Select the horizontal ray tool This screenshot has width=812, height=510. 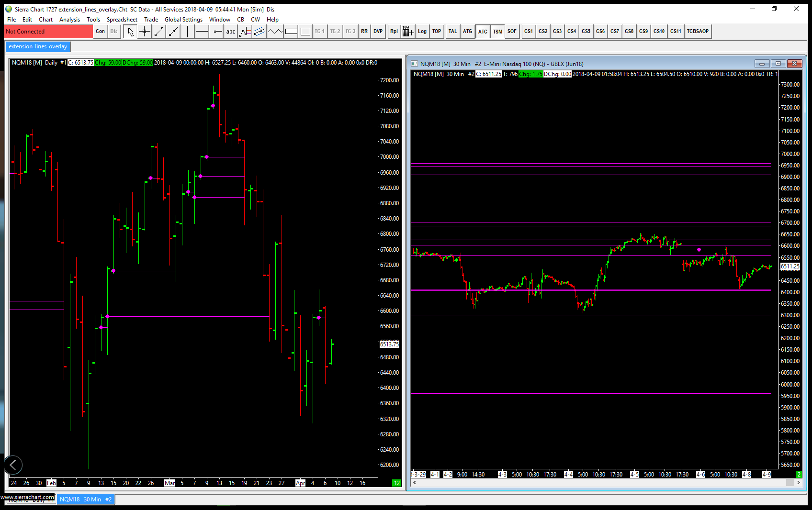coord(217,32)
